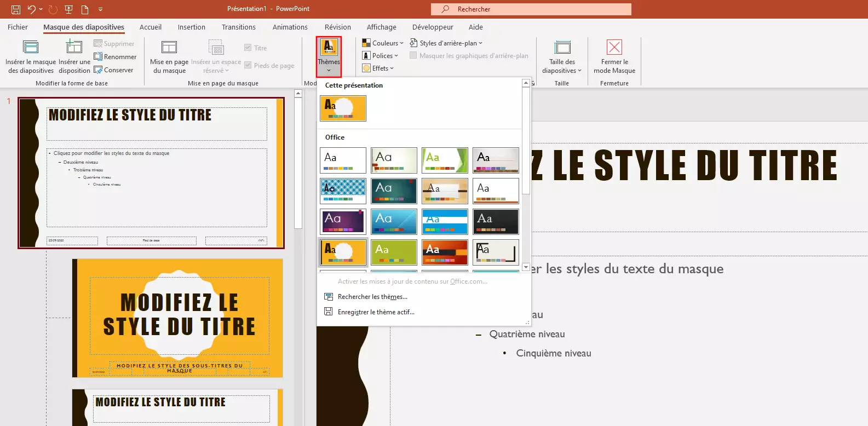The height and width of the screenshot is (426, 868).
Task: Click theme gallery scrollbar down arrow
Action: 526,267
